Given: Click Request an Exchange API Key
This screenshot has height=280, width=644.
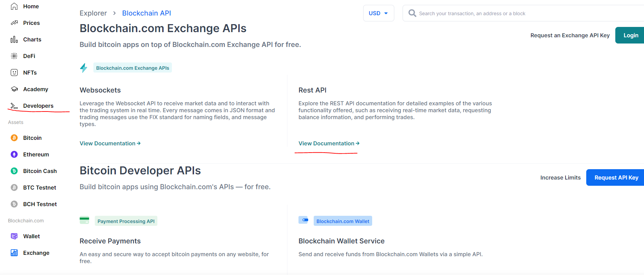Looking at the screenshot, I should [570, 35].
